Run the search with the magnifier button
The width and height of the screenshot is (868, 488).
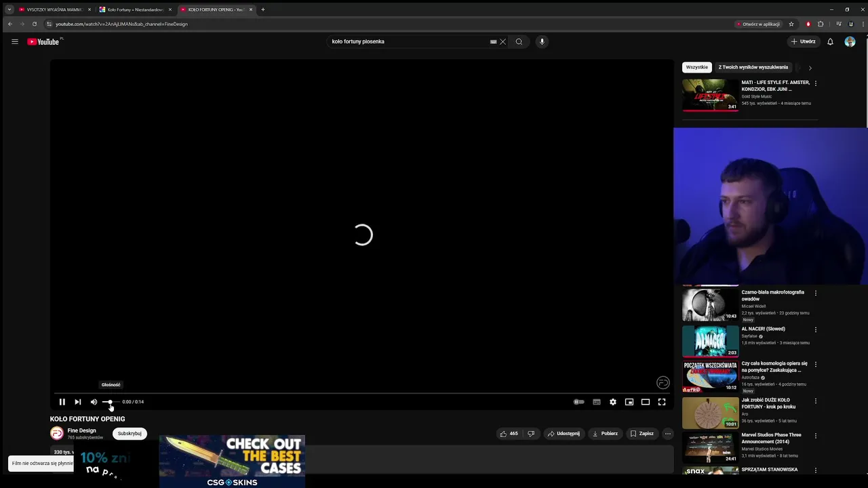[x=519, y=41]
